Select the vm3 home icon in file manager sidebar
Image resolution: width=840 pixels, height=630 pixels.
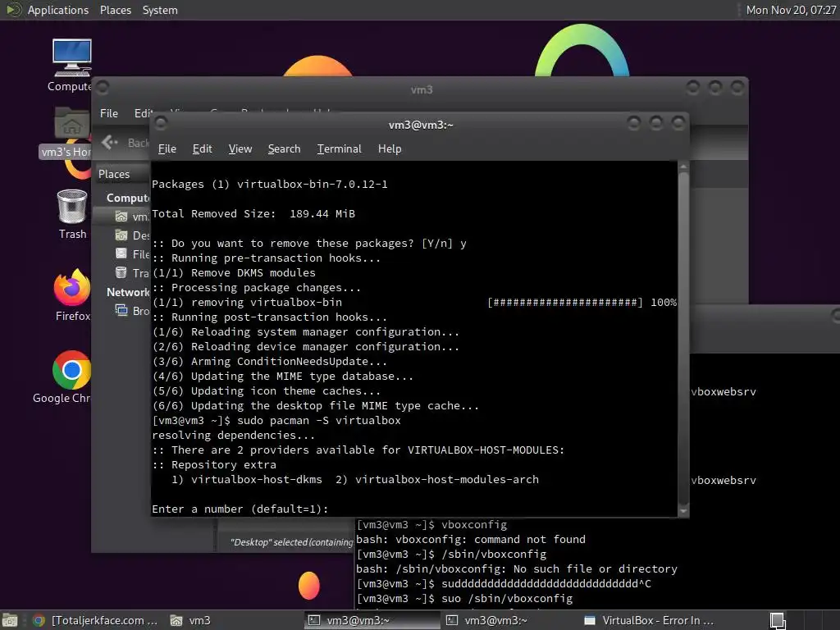point(121,217)
